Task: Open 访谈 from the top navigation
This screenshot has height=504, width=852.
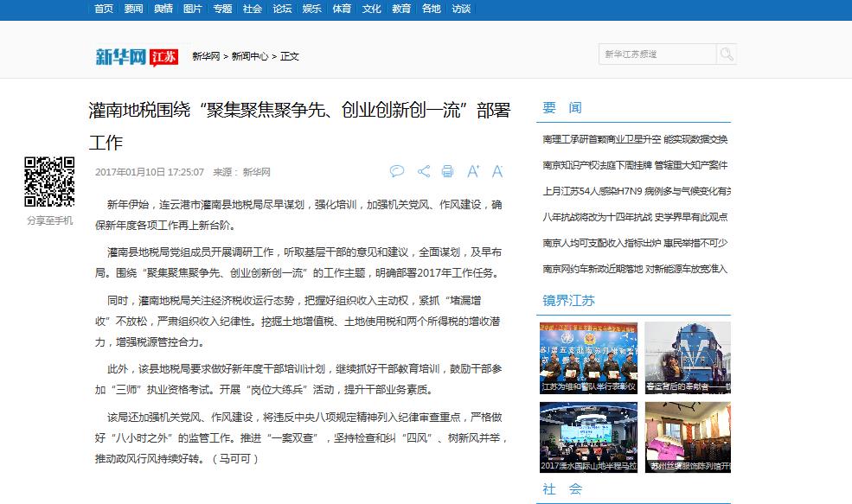Action: [x=461, y=9]
